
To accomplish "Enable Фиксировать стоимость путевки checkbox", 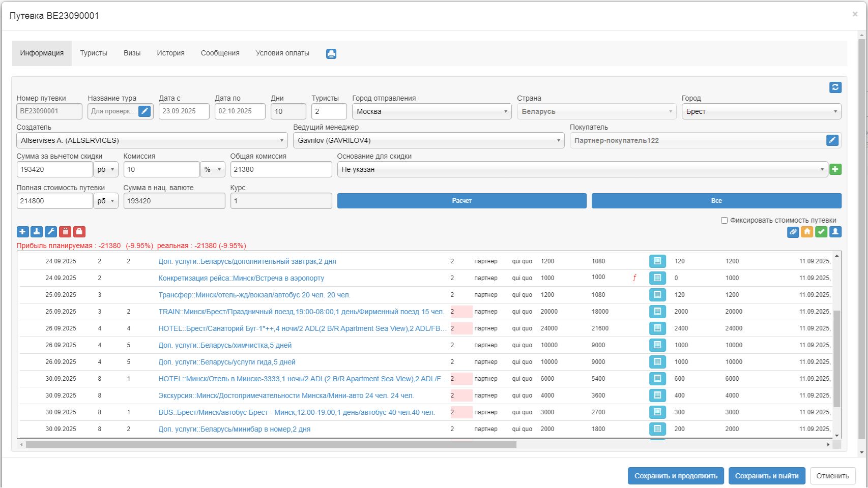I will (x=724, y=220).
